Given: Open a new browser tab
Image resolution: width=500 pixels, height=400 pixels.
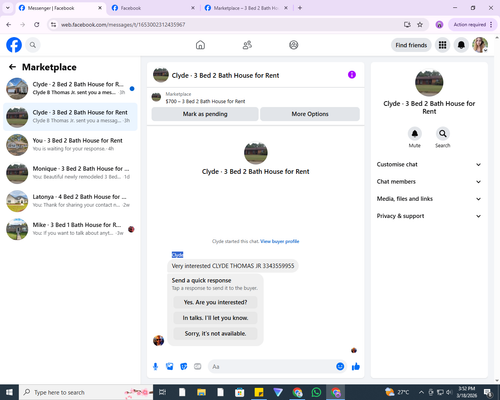Looking at the screenshot, I should 300,8.
